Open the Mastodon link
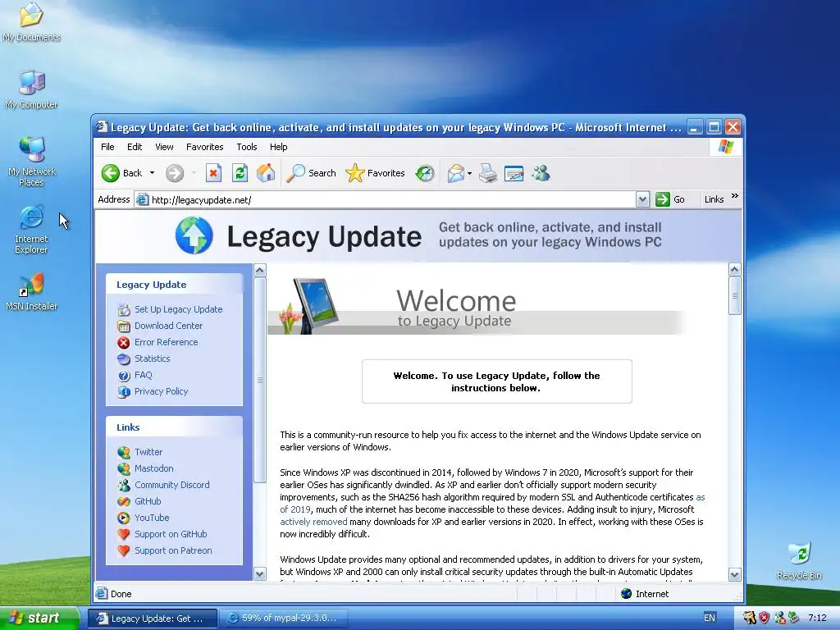This screenshot has width=840, height=630. coord(154,468)
